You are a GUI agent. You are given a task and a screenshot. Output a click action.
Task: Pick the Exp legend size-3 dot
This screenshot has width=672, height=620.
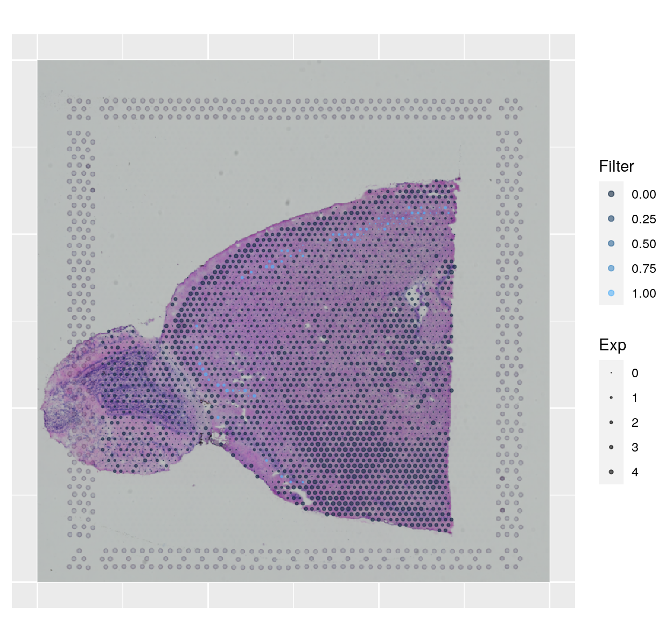click(x=611, y=447)
